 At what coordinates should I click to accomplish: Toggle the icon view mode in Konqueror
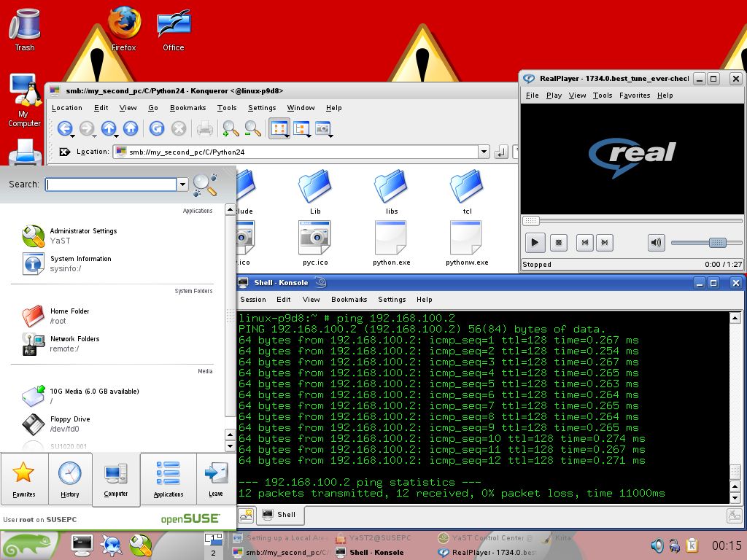(279, 129)
